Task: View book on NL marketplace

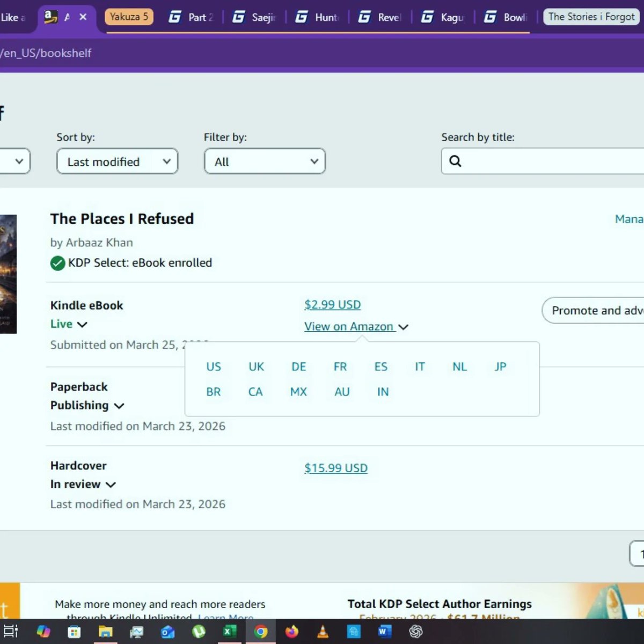Action: 459,367
